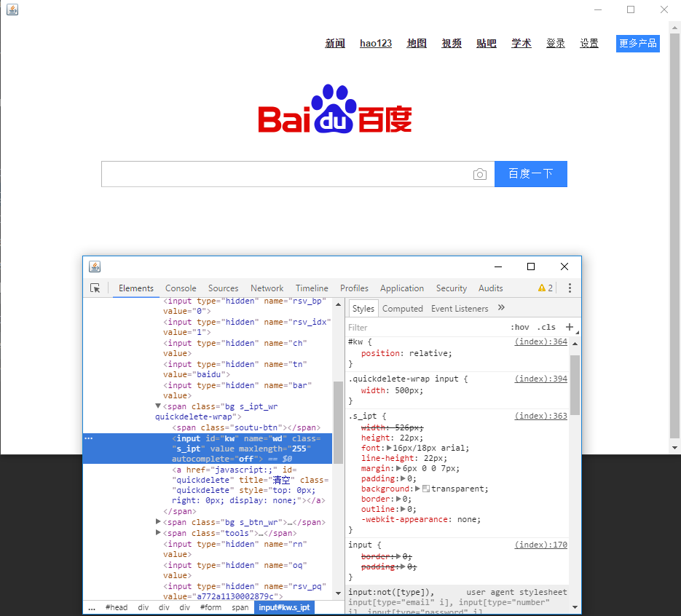Click the 百度一下 search button
The height and width of the screenshot is (616, 681).
[531, 174]
